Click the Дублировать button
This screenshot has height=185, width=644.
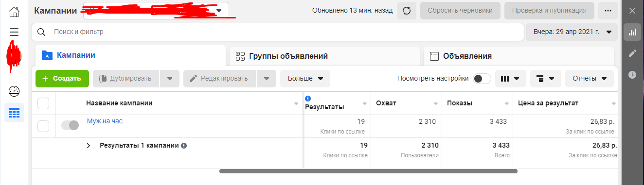pyautogui.click(x=126, y=79)
